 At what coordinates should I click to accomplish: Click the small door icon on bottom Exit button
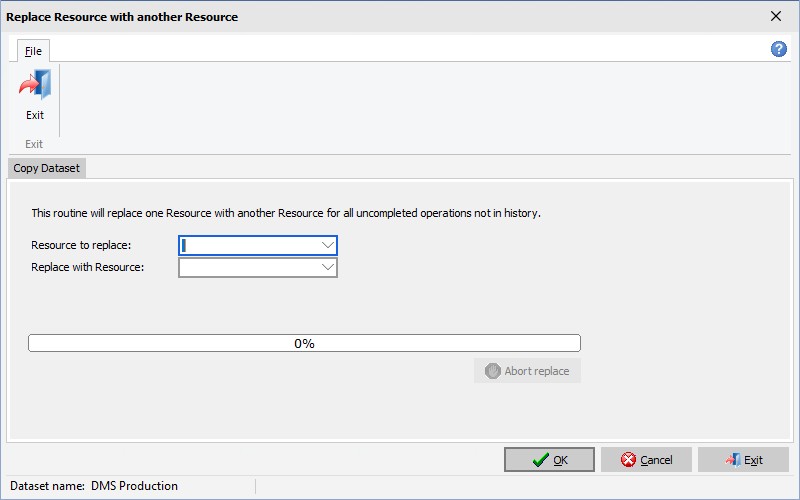(733, 460)
